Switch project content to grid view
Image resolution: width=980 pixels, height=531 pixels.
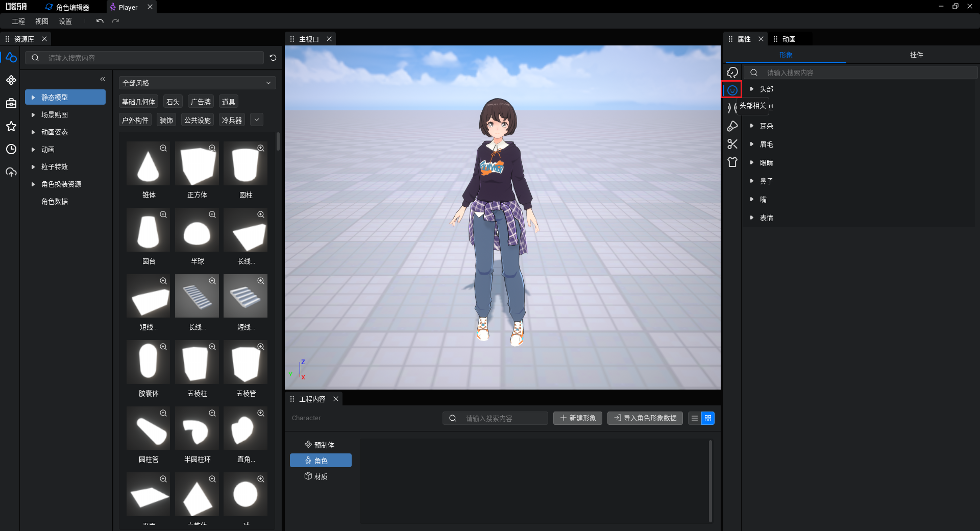coord(708,418)
